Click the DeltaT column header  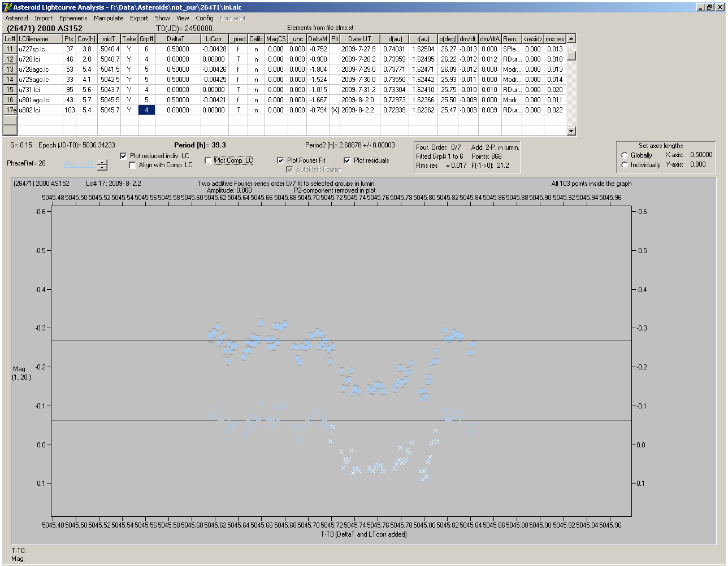click(178, 39)
